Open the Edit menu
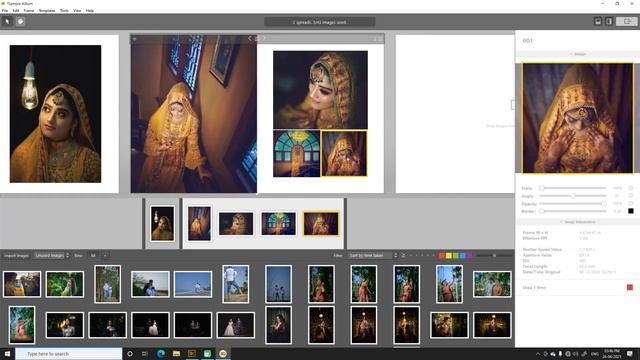 [16, 10]
